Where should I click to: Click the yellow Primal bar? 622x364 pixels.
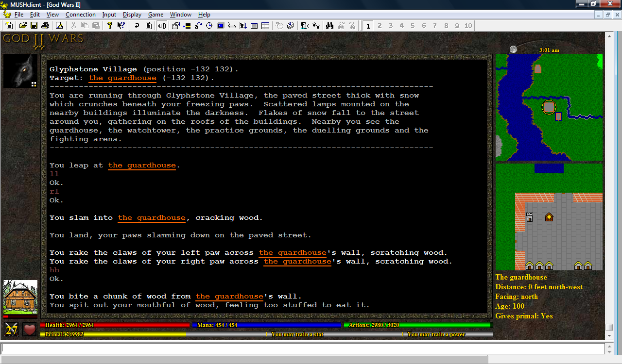[114, 334]
